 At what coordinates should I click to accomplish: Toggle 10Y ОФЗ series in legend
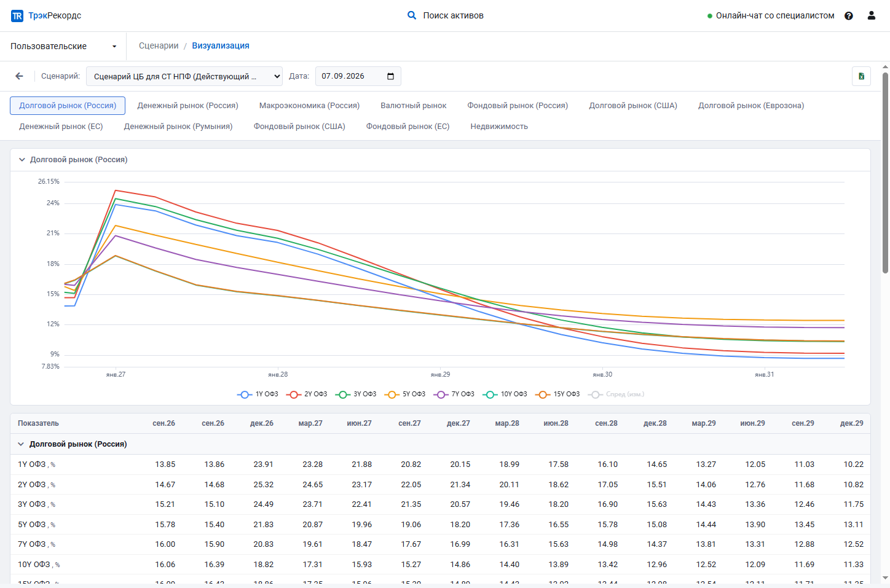[x=505, y=394]
